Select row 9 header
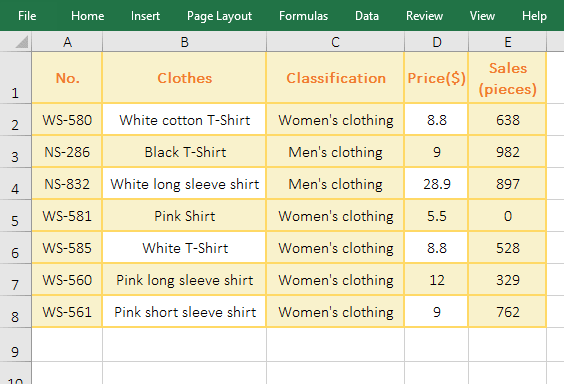This screenshot has width=564, height=384. pyautogui.click(x=15, y=345)
